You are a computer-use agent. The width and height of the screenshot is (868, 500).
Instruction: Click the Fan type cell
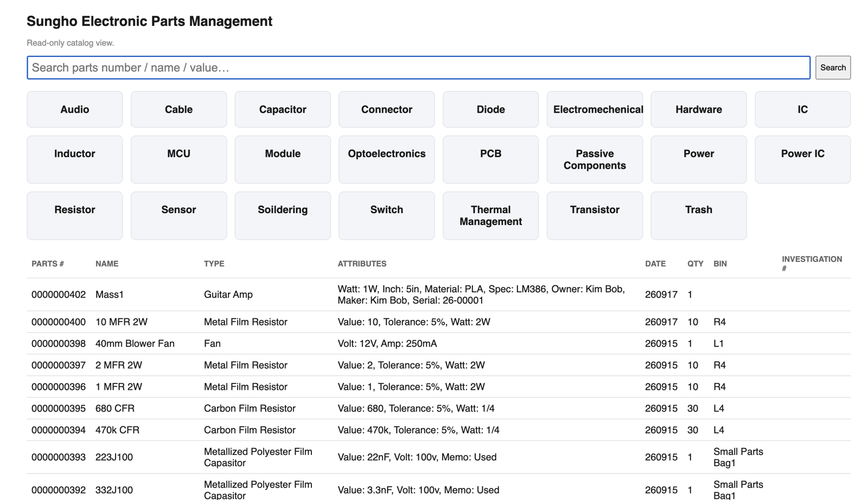212,343
